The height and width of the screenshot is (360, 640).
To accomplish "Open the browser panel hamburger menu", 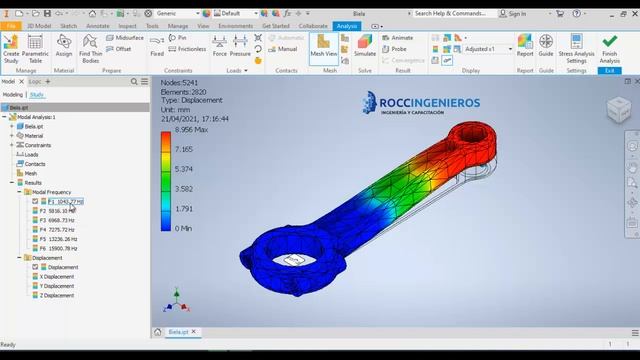I will 144,82.
